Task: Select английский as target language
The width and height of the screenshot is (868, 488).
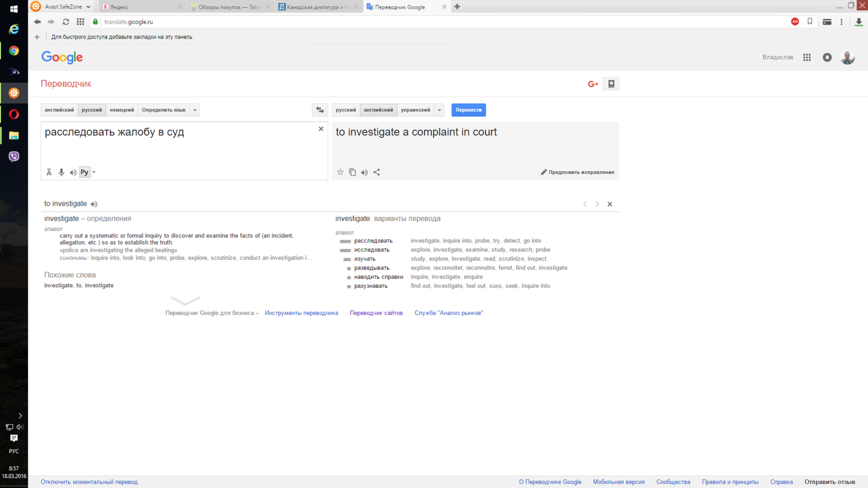Action: pyautogui.click(x=379, y=110)
